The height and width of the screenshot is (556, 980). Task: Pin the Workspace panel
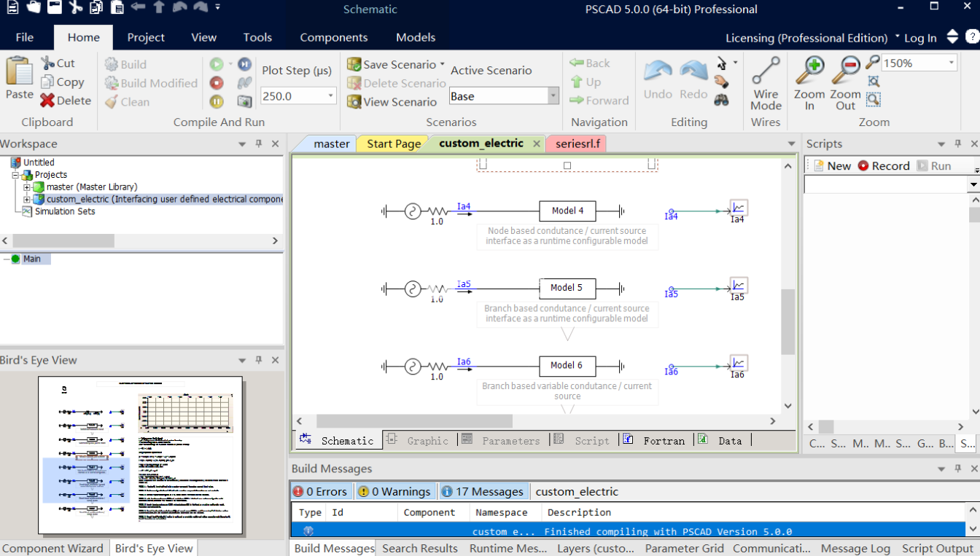(259, 144)
